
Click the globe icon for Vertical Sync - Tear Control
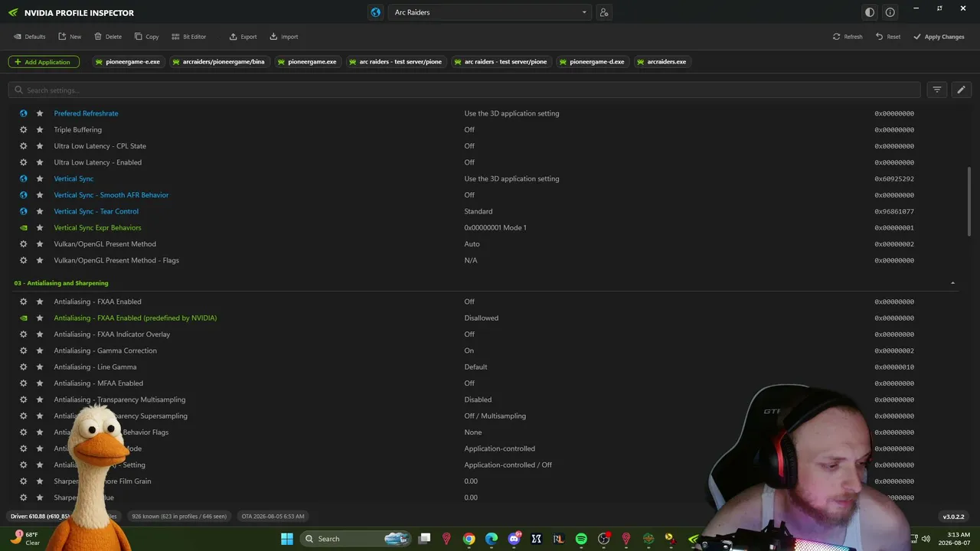[24, 211]
